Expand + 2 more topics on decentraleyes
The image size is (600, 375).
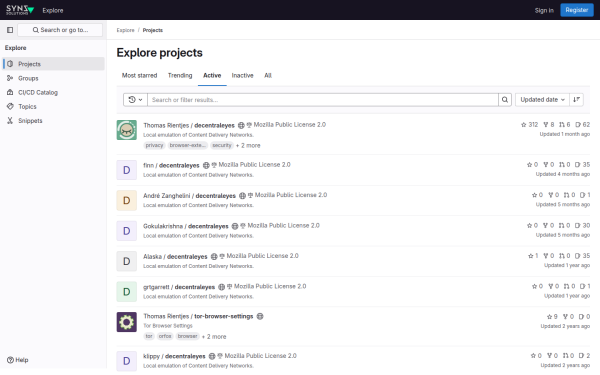(248, 145)
